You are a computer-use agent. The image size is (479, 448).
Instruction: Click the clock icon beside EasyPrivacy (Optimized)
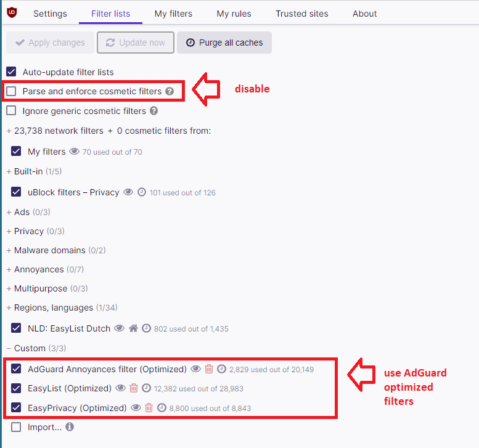(x=162, y=408)
